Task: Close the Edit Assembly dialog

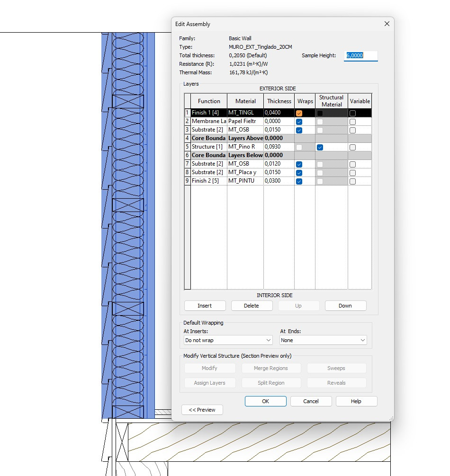Action: point(387,24)
